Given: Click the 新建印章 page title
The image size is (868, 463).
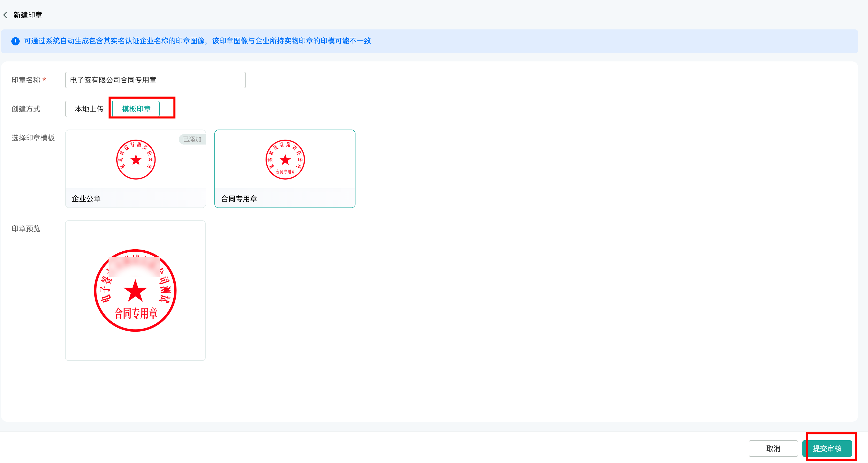Looking at the screenshot, I should [x=28, y=15].
